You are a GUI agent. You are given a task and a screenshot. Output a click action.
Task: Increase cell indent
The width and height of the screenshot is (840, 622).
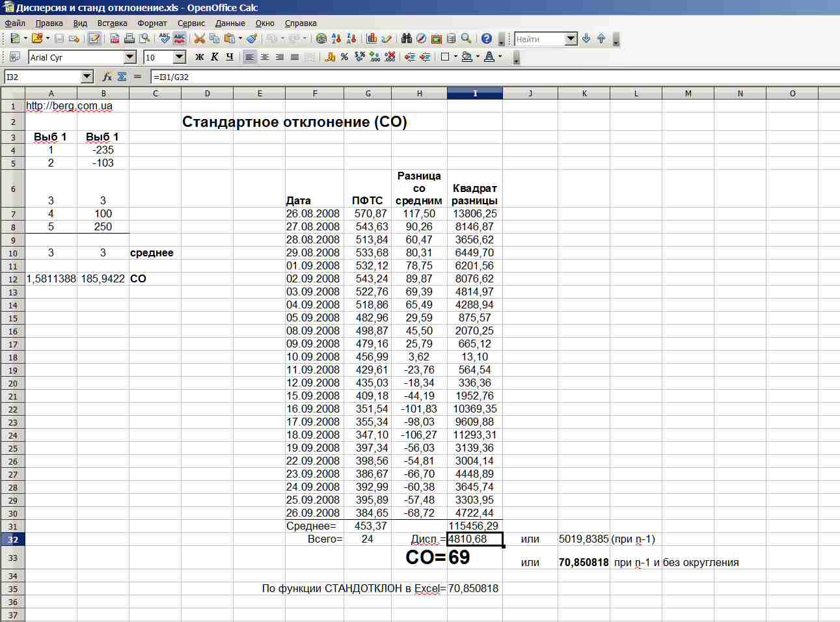point(425,57)
